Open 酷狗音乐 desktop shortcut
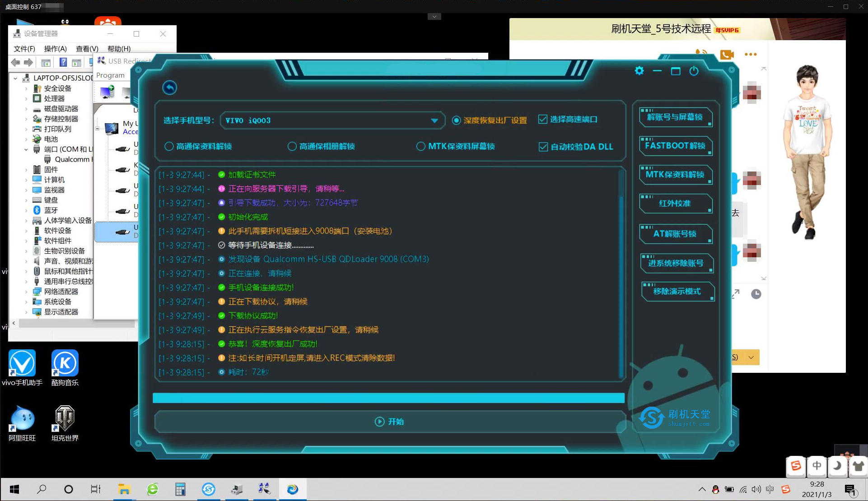Image resolution: width=868 pixels, height=501 pixels. [x=65, y=368]
